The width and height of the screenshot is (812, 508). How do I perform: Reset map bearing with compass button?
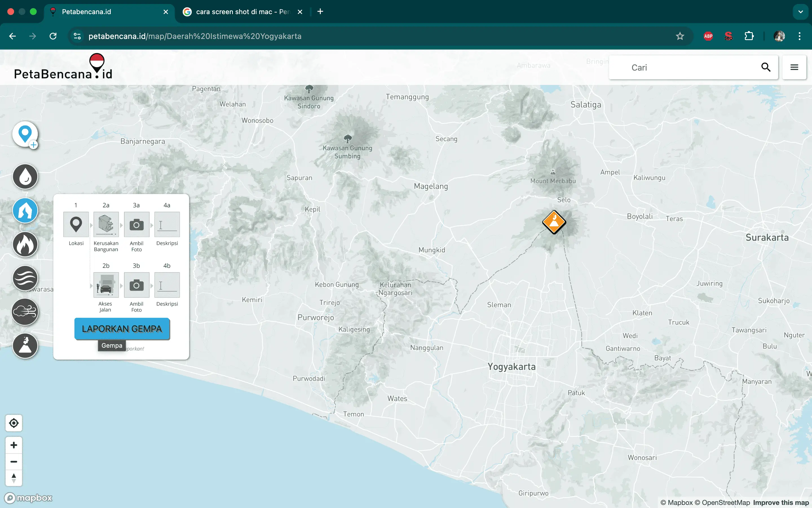14,478
